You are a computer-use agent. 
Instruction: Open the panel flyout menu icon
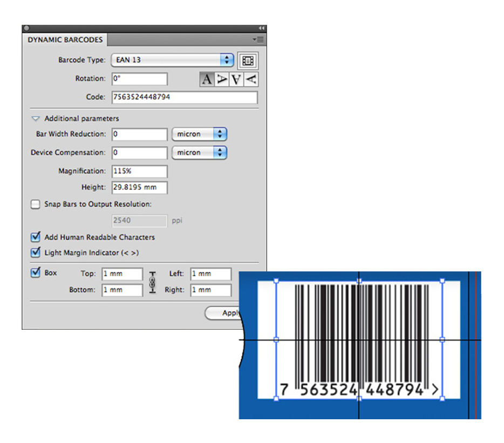pos(258,39)
